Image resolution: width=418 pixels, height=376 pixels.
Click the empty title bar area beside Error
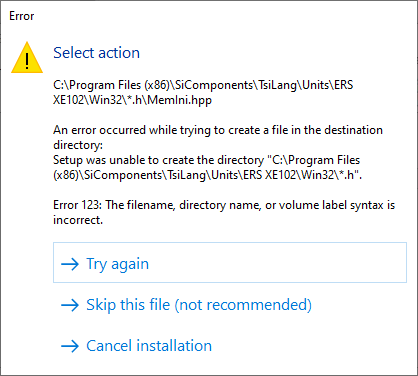(217, 16)
